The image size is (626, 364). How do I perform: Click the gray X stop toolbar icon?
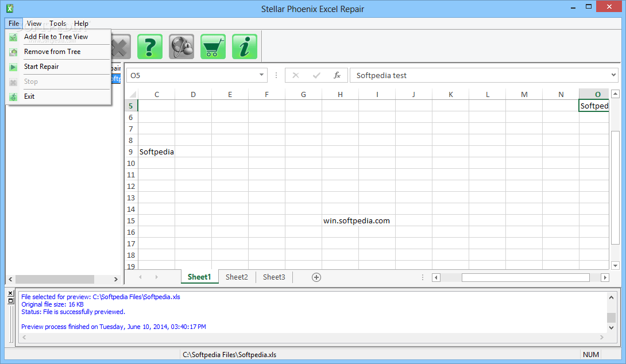tap(121, 47)
